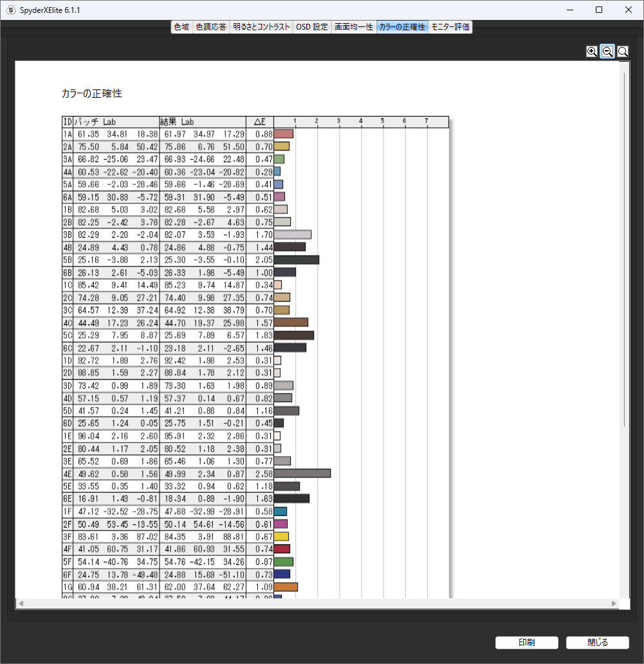The height and width of the screenshot is (664, 644).
Task: Switch to the 色域 tab
Action: (x=181, y=27)
